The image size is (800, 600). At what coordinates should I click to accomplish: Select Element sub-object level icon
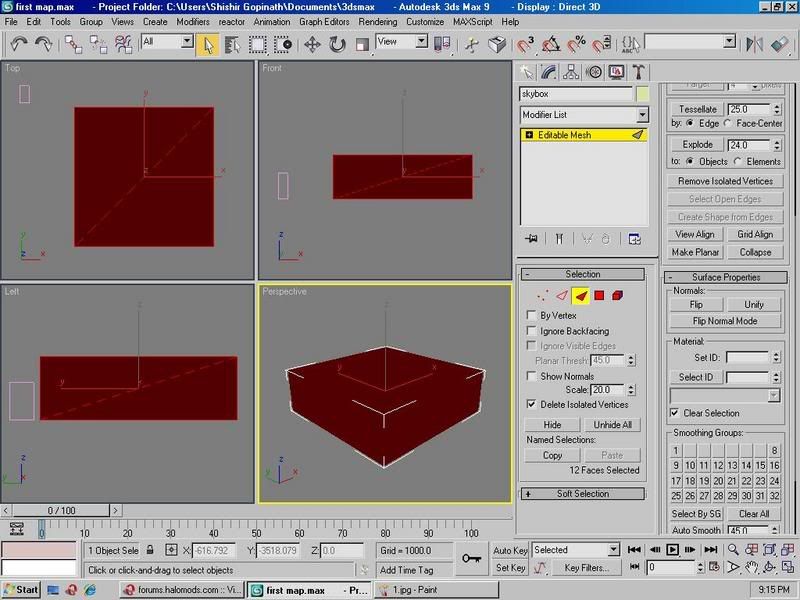(617, 295)
